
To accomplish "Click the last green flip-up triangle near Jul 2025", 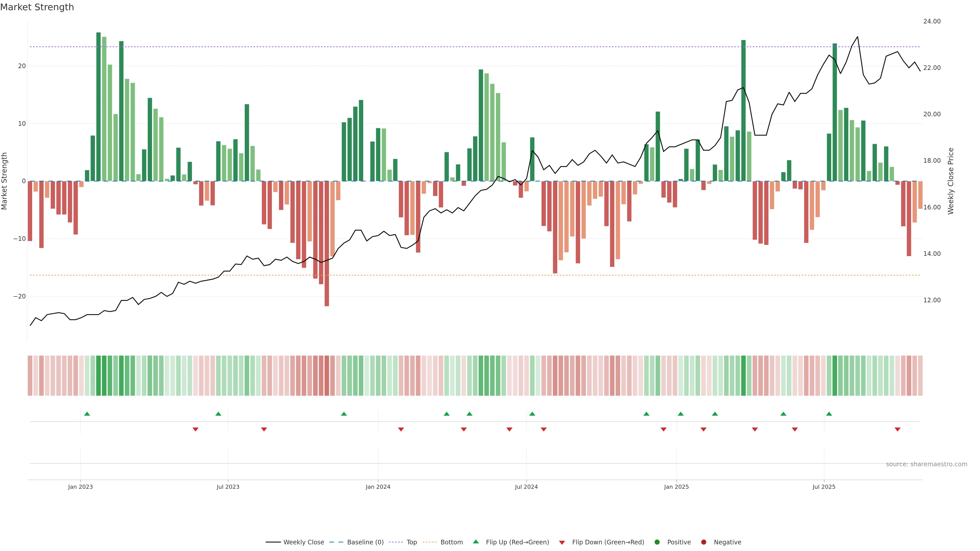I will [829, 414].
